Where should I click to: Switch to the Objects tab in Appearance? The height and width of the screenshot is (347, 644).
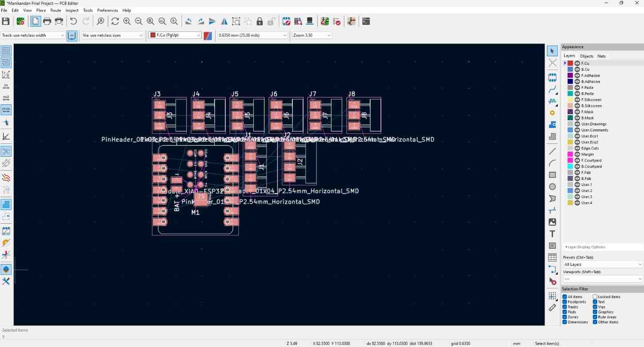pyautogui.click(x=586, y=56)
